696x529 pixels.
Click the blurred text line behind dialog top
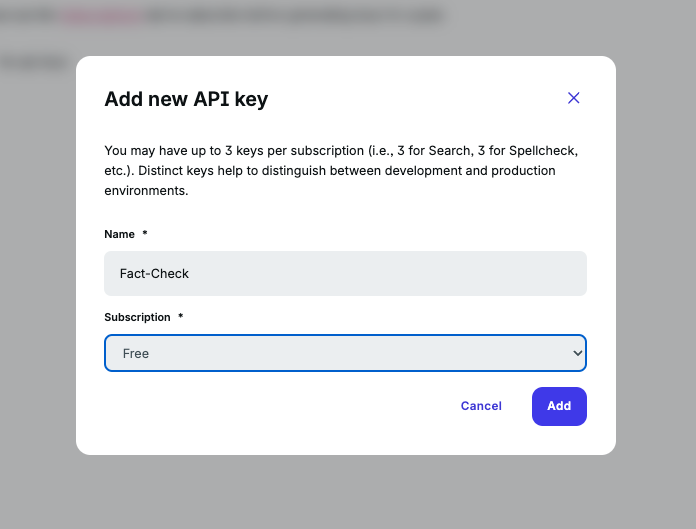[x=222, y=16]
